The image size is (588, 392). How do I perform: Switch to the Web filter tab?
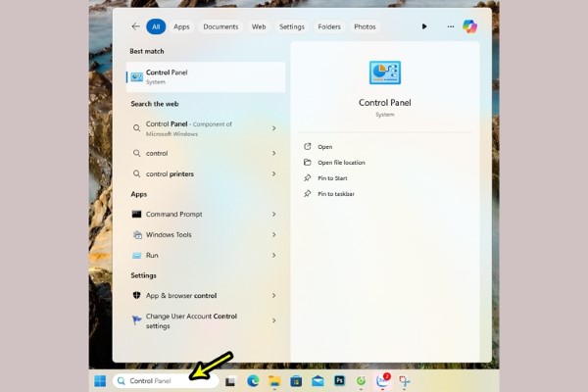tap(259, 26)
